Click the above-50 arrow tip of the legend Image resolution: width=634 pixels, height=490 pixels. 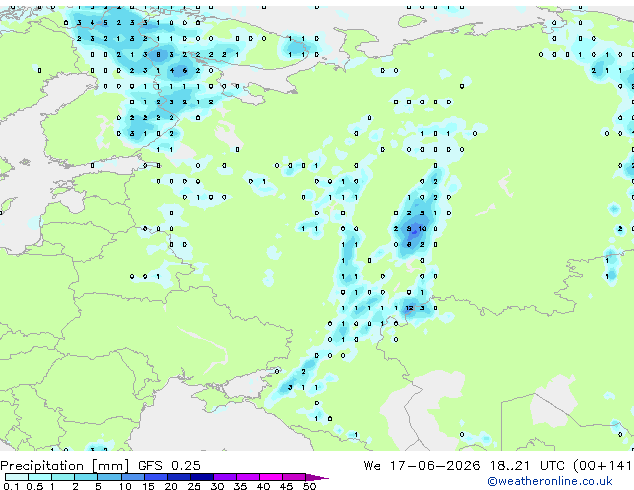317,477
